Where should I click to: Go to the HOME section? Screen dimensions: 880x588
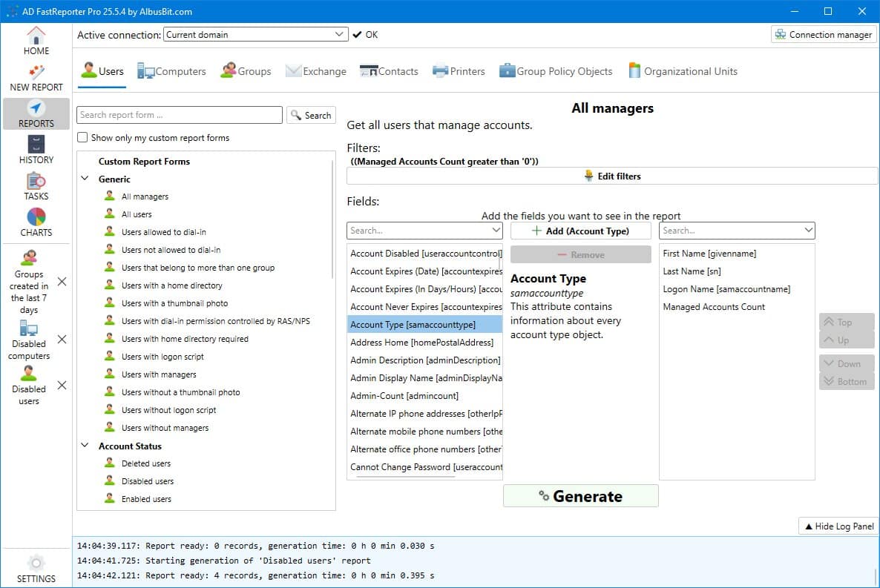click(36, 41)
